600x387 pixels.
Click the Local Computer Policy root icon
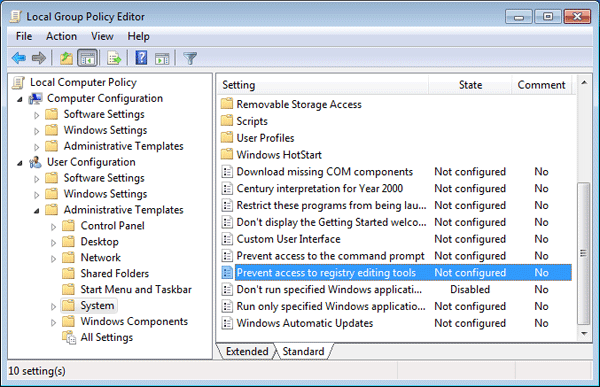click(x=18, y=82)
